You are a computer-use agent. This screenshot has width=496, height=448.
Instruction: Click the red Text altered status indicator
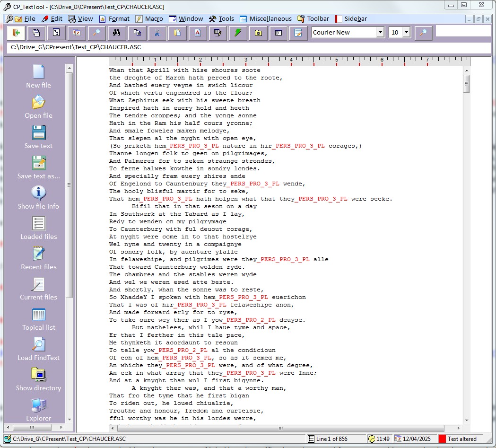pyautogui.click(x=442, y=439)
